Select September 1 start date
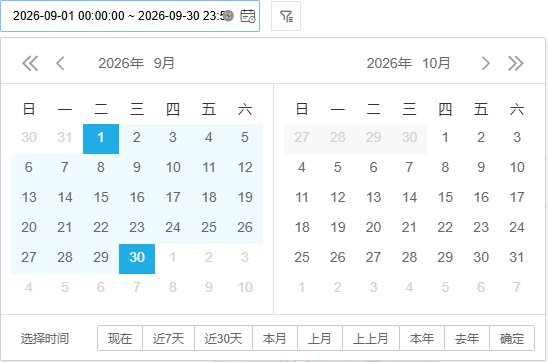This screenshot has width=548, height=362. point(101,139)
